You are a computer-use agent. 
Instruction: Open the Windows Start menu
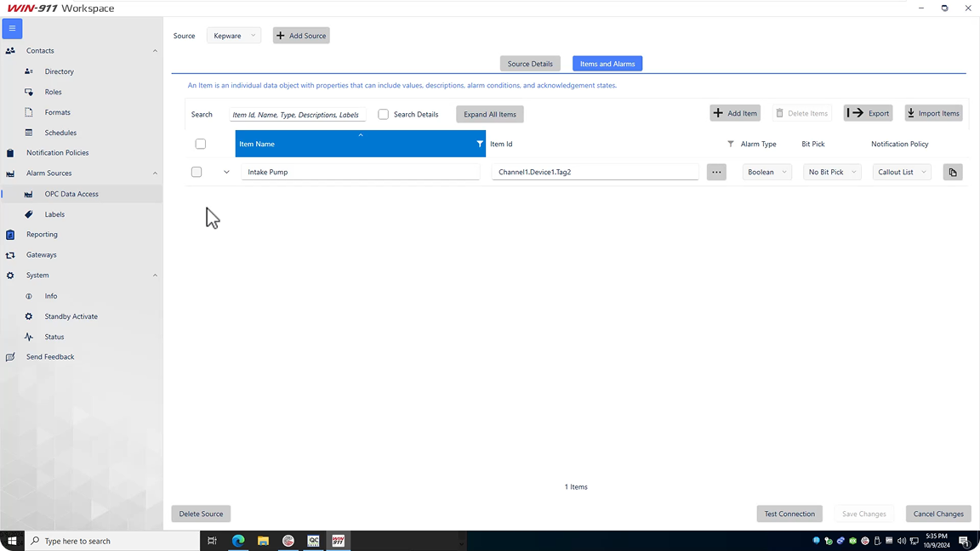tap(12, 541)
